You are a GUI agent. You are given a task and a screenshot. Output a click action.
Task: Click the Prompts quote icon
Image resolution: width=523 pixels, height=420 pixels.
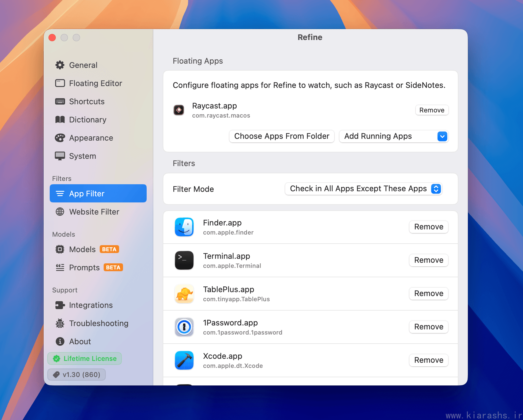(x=60, y=267)
